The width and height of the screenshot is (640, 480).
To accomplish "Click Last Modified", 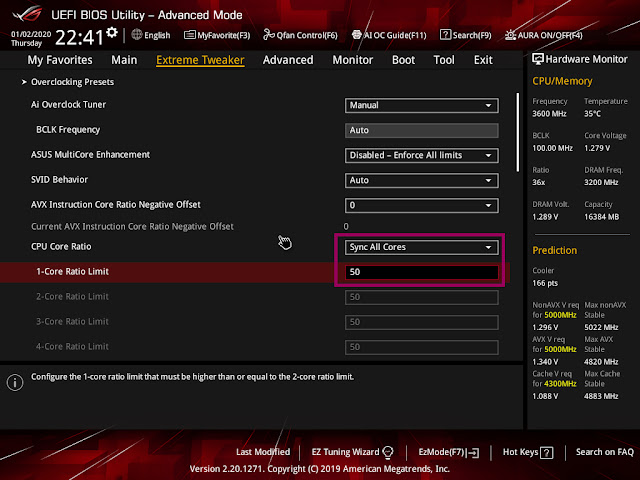I will (x=263, y=452).
